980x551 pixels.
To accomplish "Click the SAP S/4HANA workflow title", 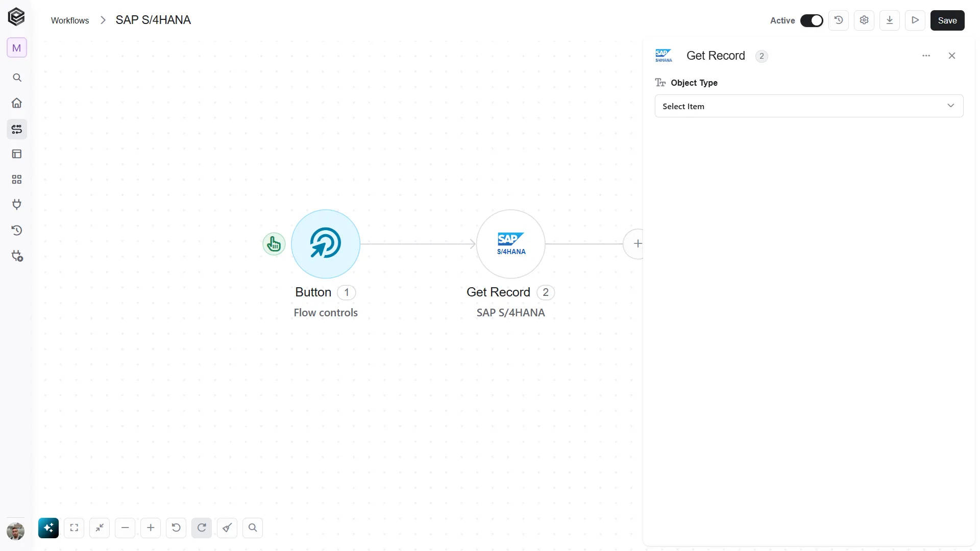I will [153, 20].
